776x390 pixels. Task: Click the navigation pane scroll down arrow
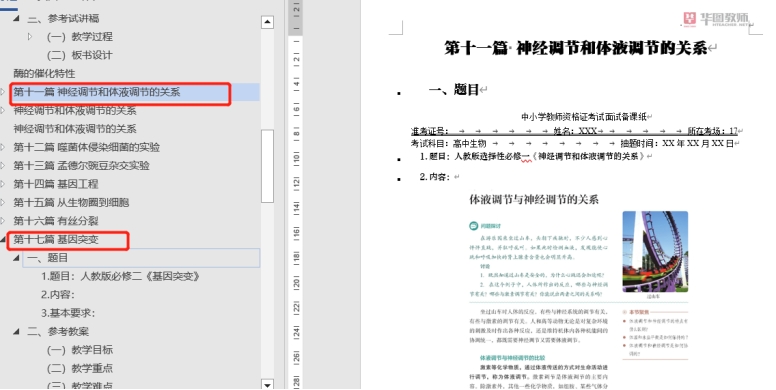(267, 385)
